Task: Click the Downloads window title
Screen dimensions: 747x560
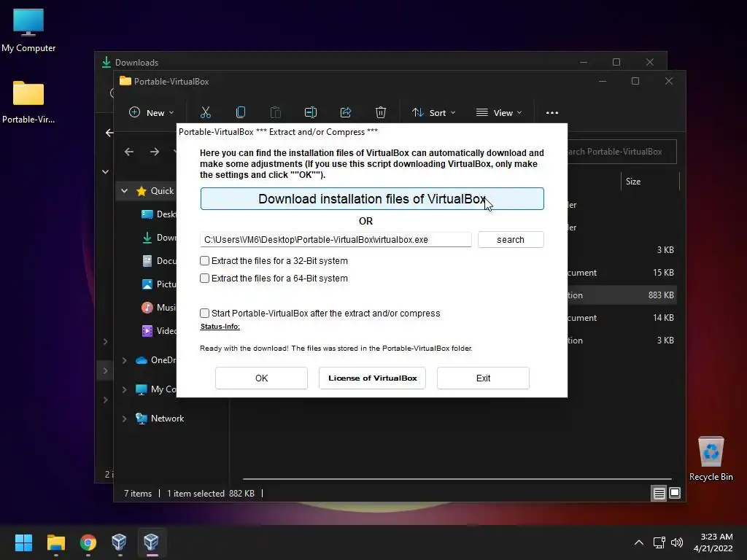Action: (x=136, y=63)
